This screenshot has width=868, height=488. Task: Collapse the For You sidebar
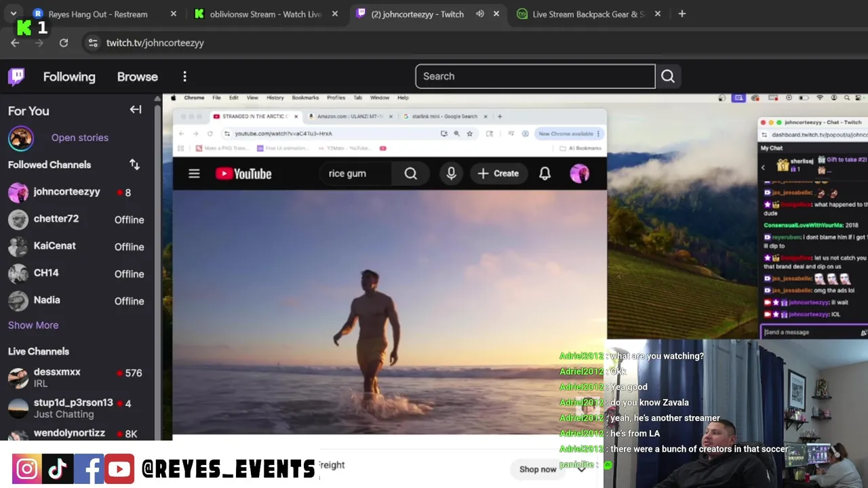136,110
